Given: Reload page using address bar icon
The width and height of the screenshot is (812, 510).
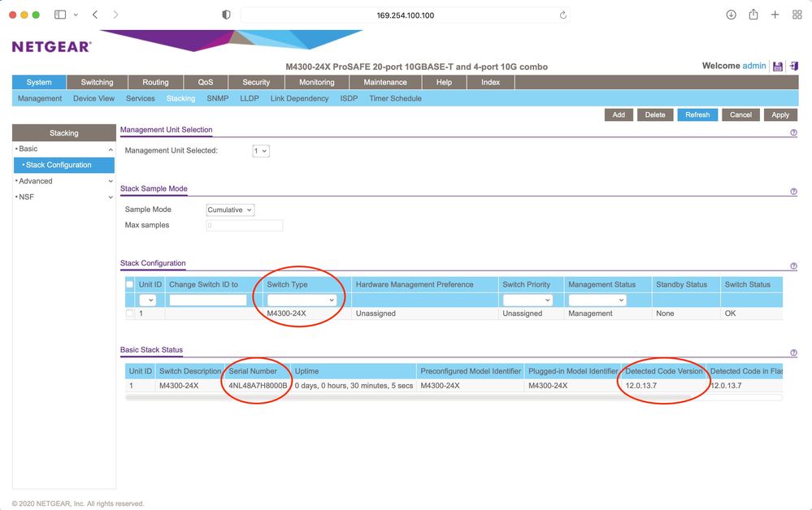Looking at the screenshot, I should tap(562, 15).
